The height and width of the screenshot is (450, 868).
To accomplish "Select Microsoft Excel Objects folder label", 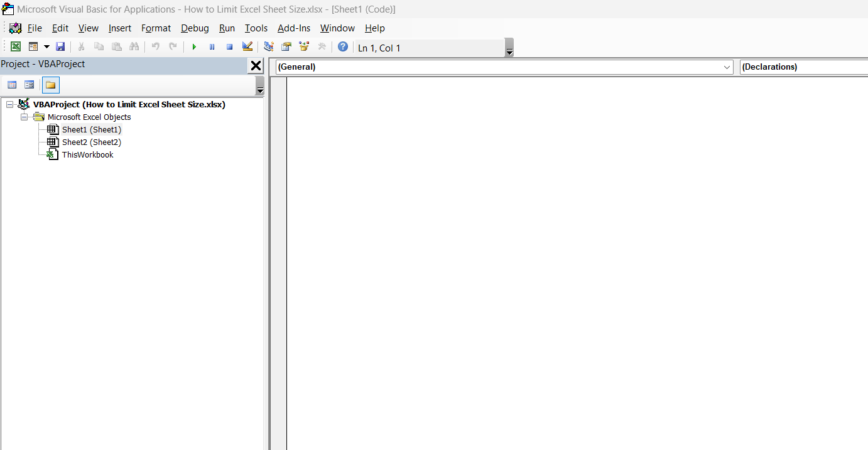I will [89, 117].
